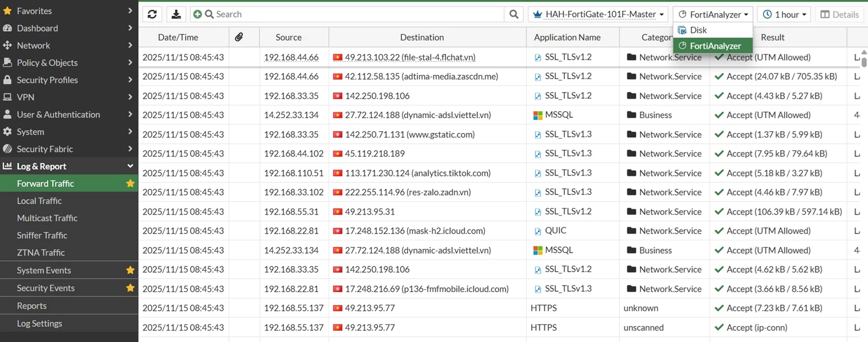Click in the log search field

[x=358, y=14]
